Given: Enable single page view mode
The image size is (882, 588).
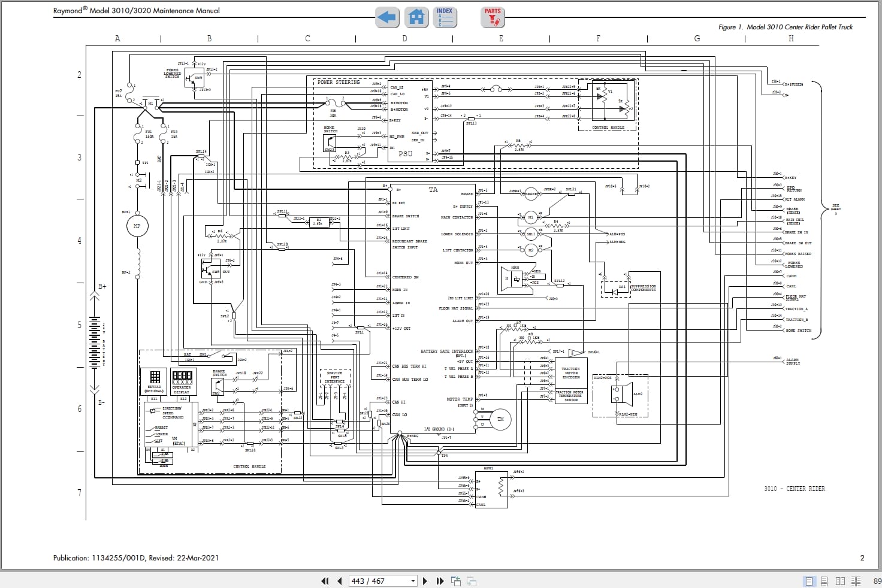Looking at the screenshot, I should coord(809,581).
